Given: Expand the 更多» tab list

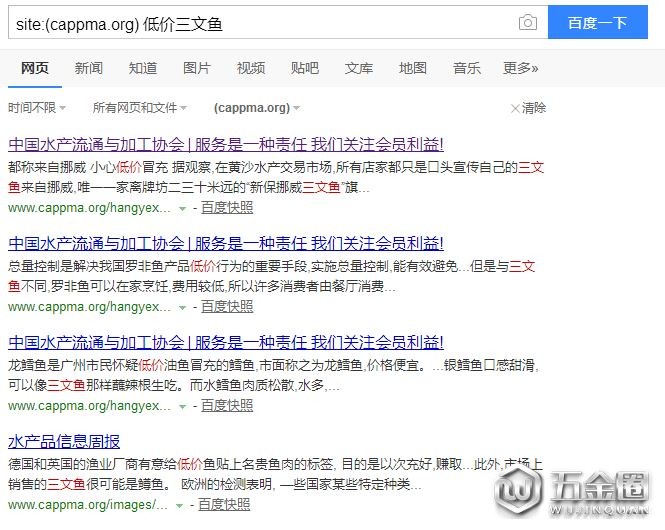Looking at the screenshot, I should (x=520, y=68).
